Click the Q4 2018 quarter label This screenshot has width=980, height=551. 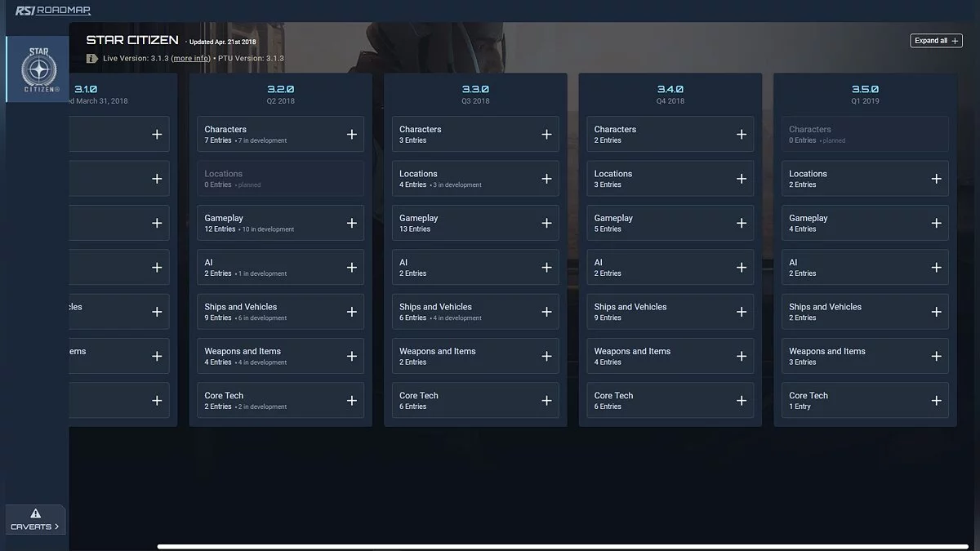coord(670,101)
